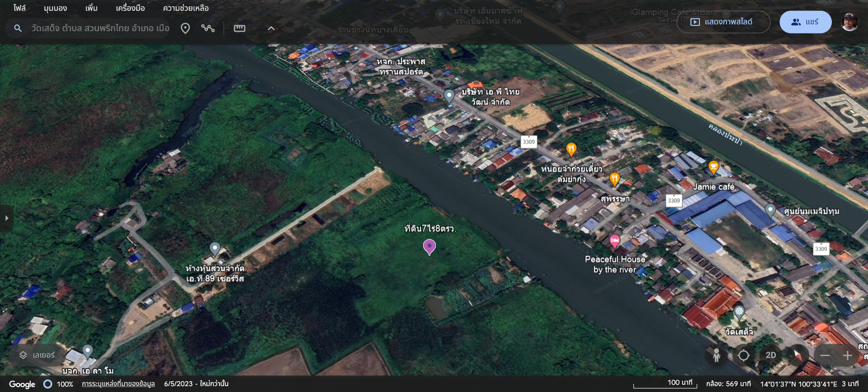Screen dimensions: 868x392
Task: Click the search field containing วัดเสด็จ
Action: click(100, 28)
